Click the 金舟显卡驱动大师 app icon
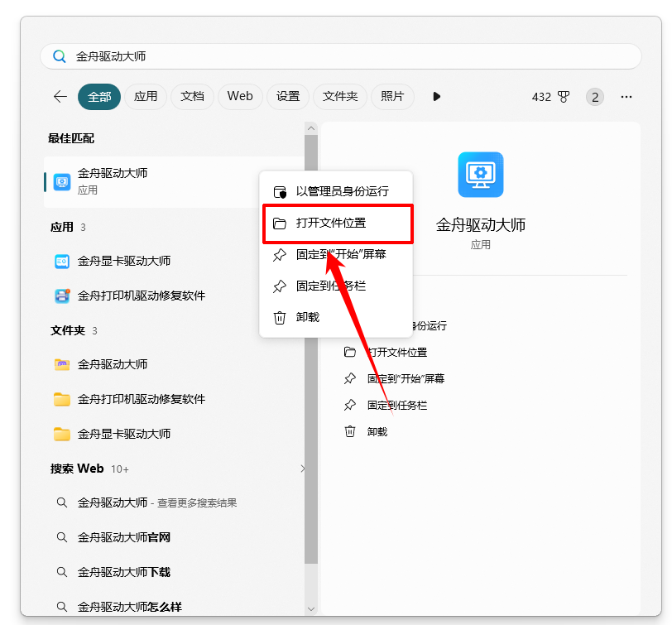The height and width of the screenshot is (625, 672). 62,261
